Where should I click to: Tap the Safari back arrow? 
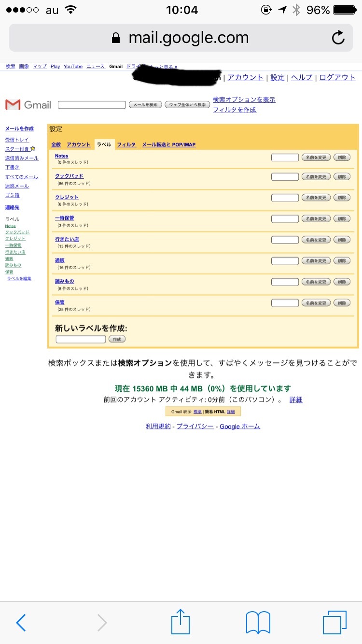21,623
